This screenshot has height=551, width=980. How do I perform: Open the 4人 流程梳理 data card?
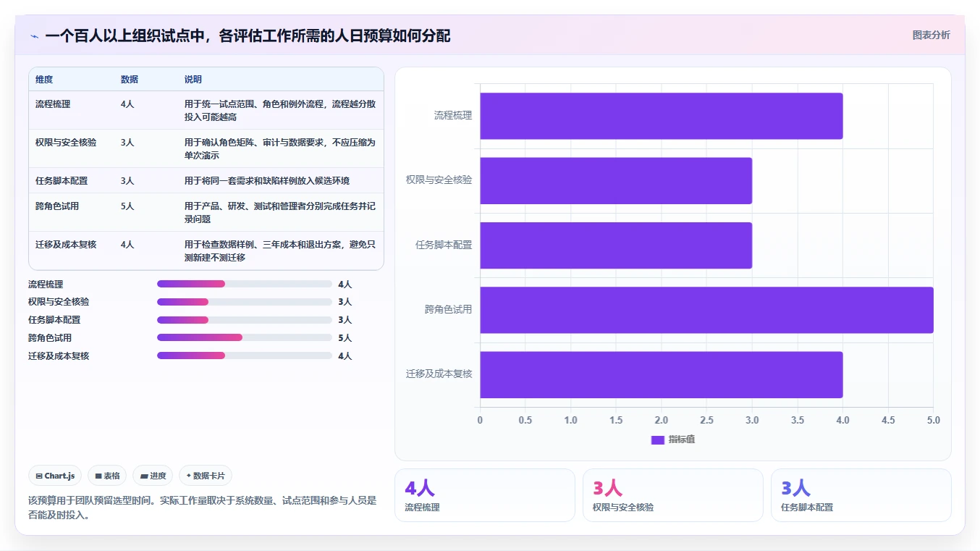click(485, 495)
